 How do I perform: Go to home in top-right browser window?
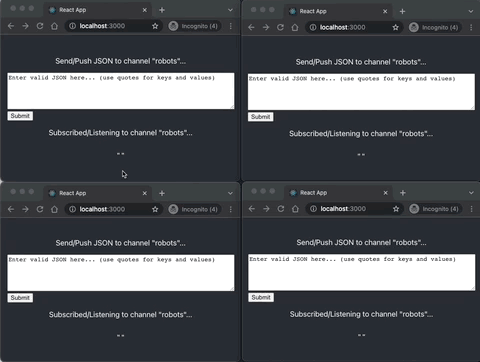pos(295,27)
